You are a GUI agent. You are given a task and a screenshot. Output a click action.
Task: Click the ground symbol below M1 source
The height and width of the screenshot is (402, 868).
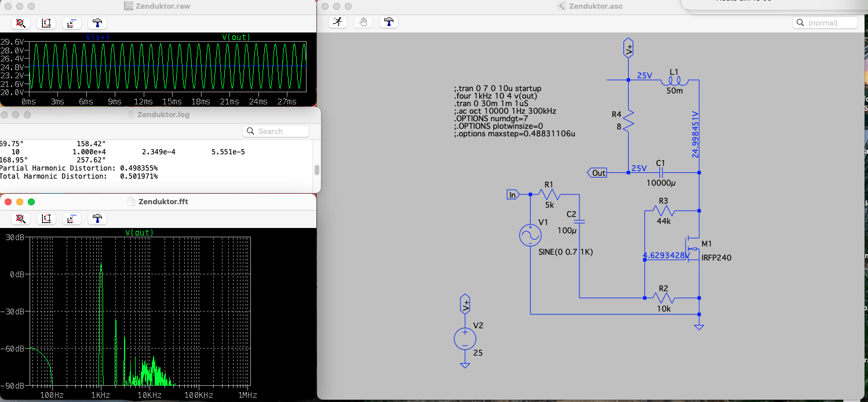[699, 327]
